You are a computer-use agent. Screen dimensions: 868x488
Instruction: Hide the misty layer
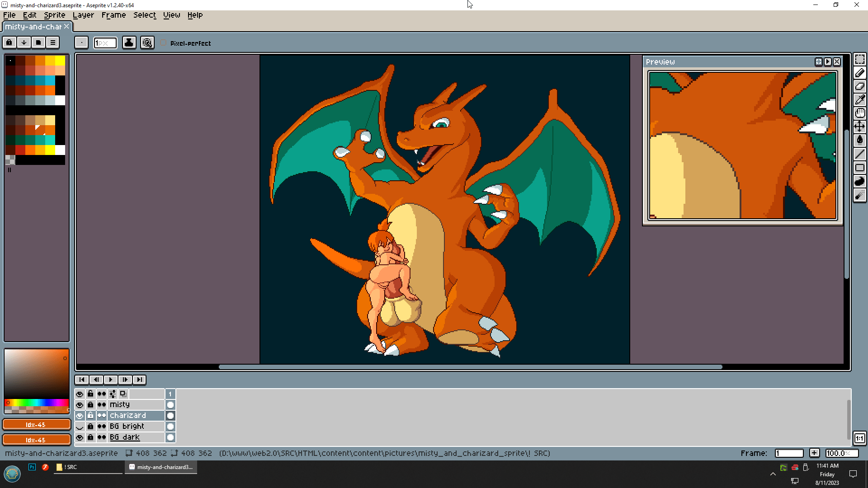point(80,405)
